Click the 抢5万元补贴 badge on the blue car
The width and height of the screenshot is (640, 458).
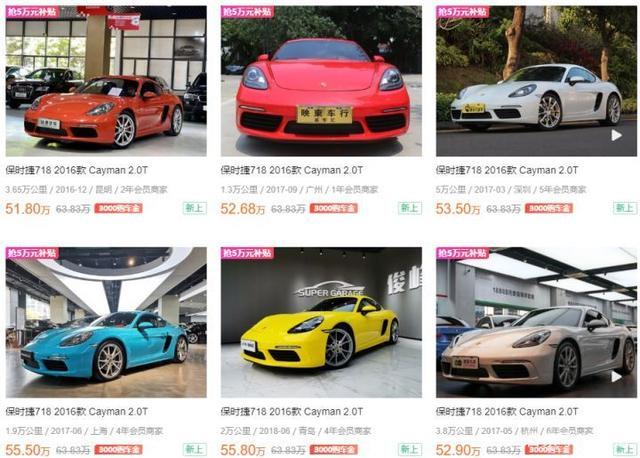pyautogui.click(x=32, y=253)
